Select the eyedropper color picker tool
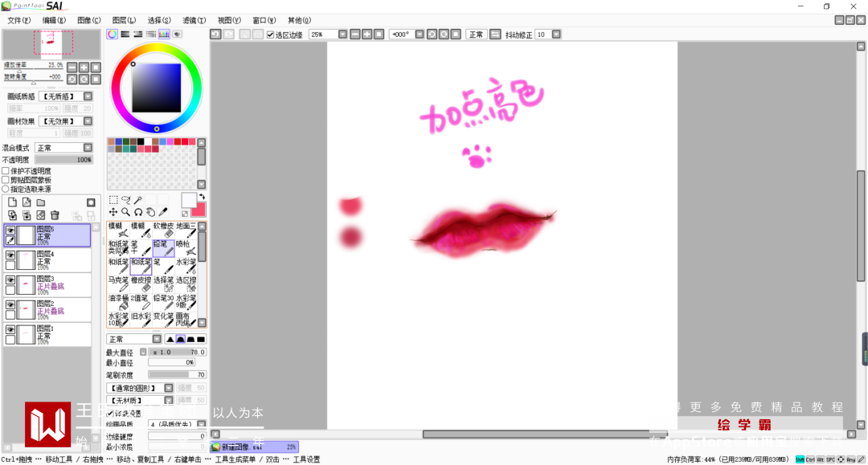868x465 pixels. coord(162,212)
